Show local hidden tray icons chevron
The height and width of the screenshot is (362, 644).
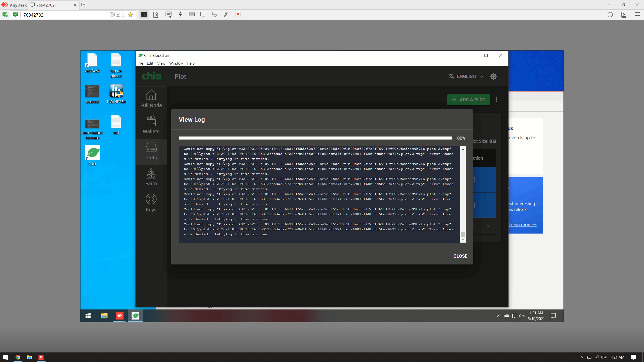[x=581, y=357]
